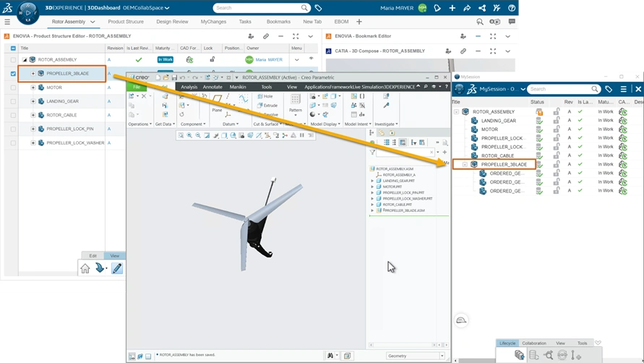This screenshot has width=644, height=363.
Task: Click the Open folder icon in Creo
Action: pyautogui.click(x=166, y=77)
